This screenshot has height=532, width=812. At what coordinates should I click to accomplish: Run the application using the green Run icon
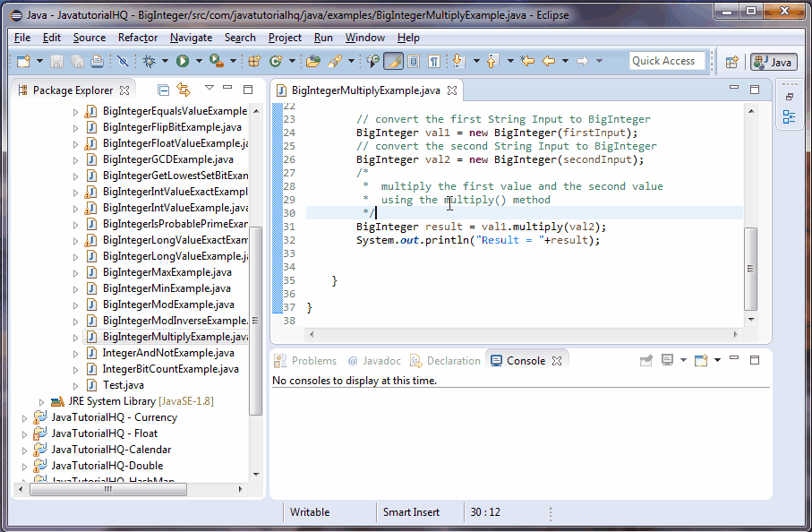pyautogui.click(x=182, y=61)
